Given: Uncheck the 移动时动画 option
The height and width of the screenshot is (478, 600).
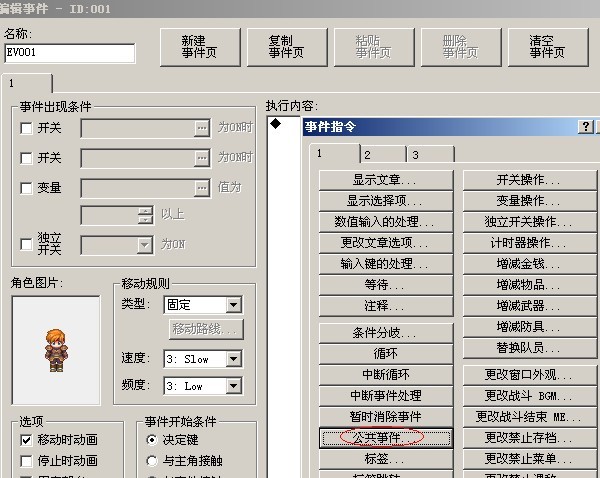Looking at the screenshot, I should pos(26,440).
